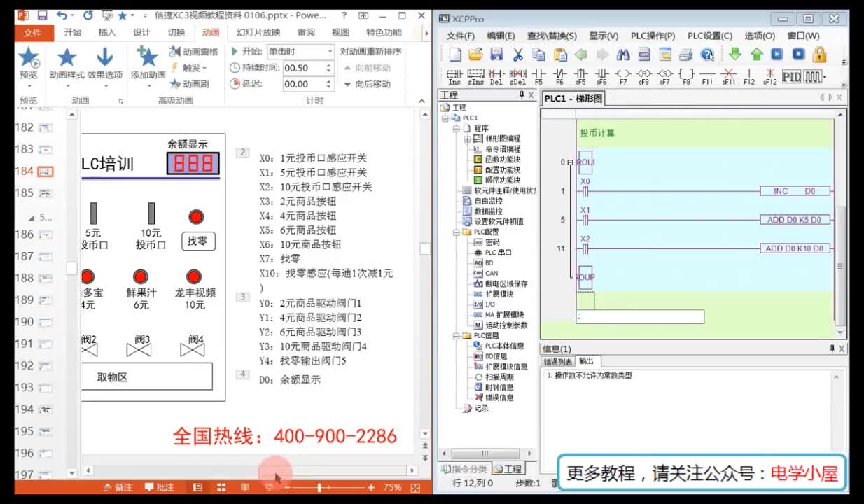Image resolution: width=864 pixels, height=504 pixels.
Task: Open the PLC设置(C) menu
Action: coord(709,36)
